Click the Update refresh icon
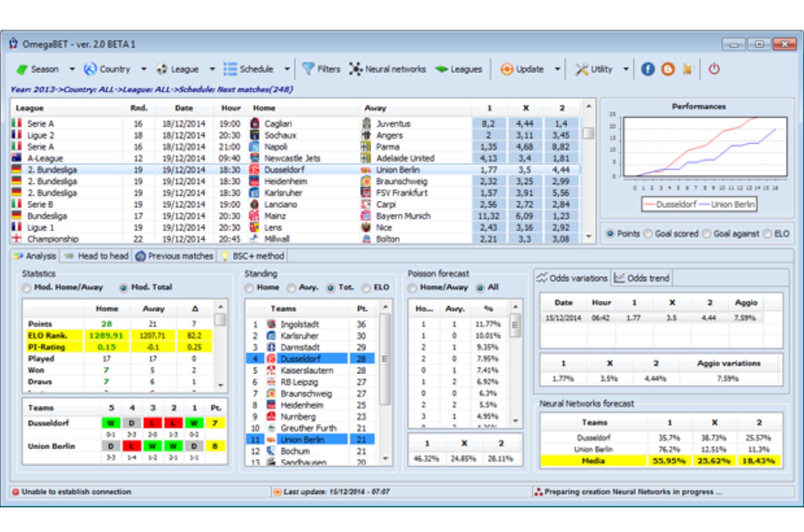Viewport: 804px width, 532px height. click(506, 69)
